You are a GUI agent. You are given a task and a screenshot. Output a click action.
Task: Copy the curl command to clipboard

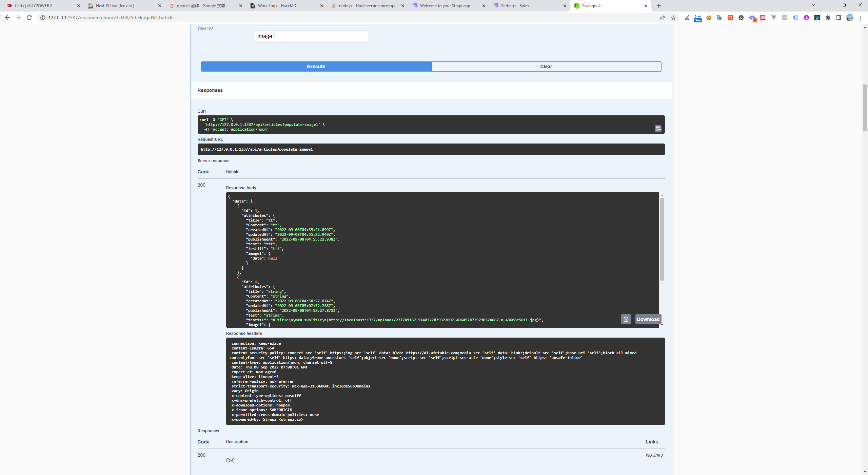[x=658, y=129]
